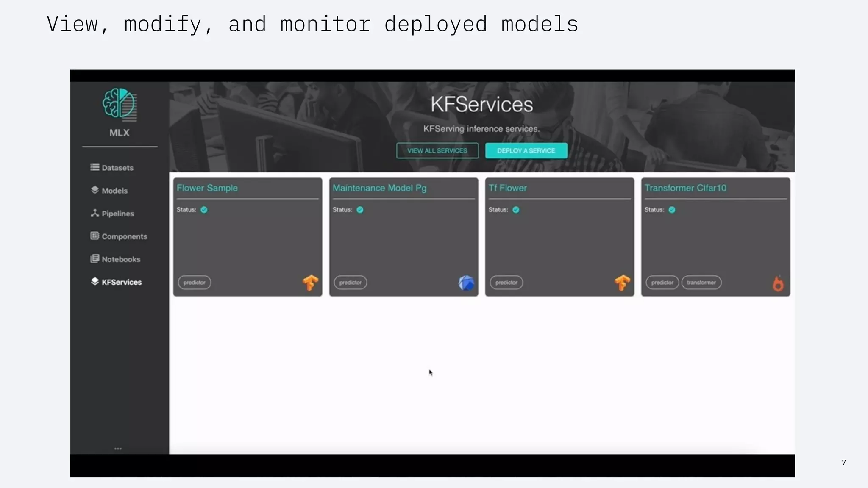Click status checkmark on Transformer Cifar10 card
868x488 pixels.
[672, 210]
